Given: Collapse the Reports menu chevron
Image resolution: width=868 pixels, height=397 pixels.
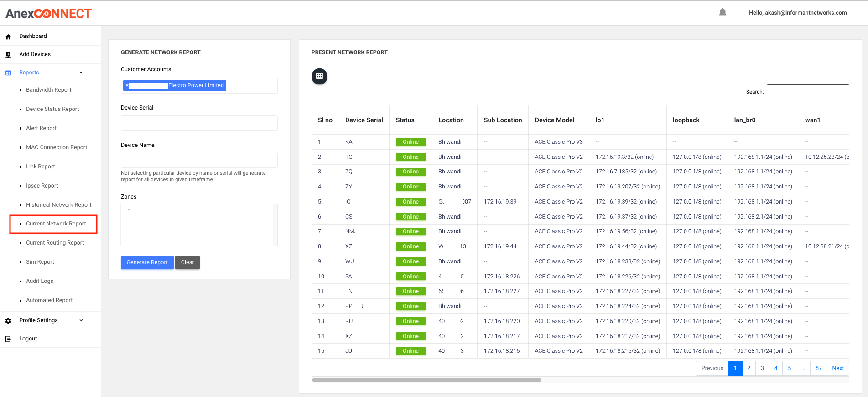Looking at the screenshot, I should click(81, 73).
